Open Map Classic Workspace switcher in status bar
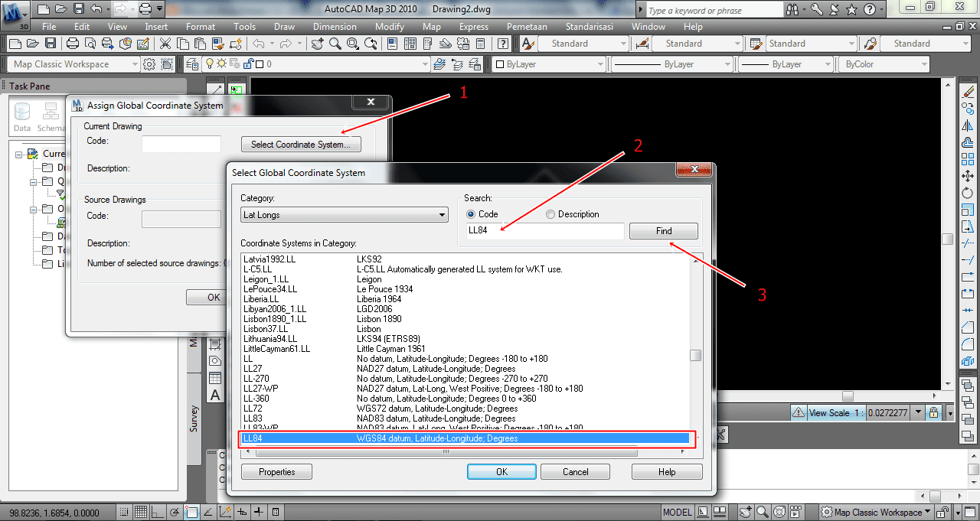The image size is (980, 521). [x=876, y=512]
